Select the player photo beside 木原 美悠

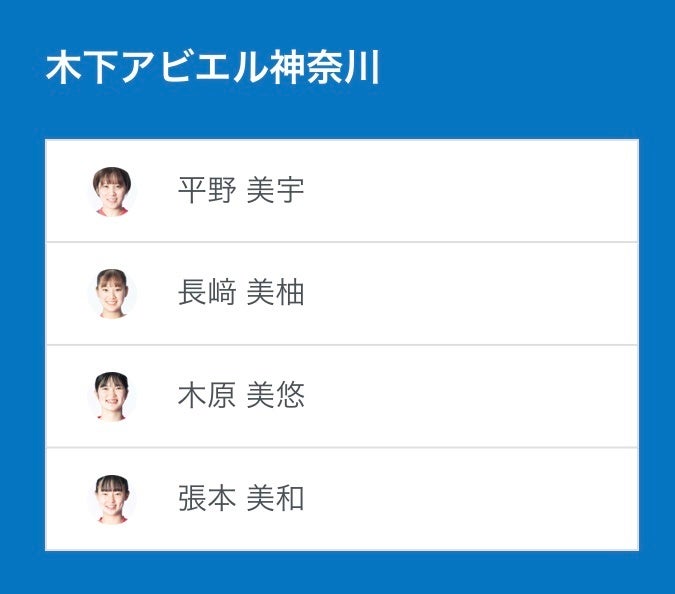(112, 397)
